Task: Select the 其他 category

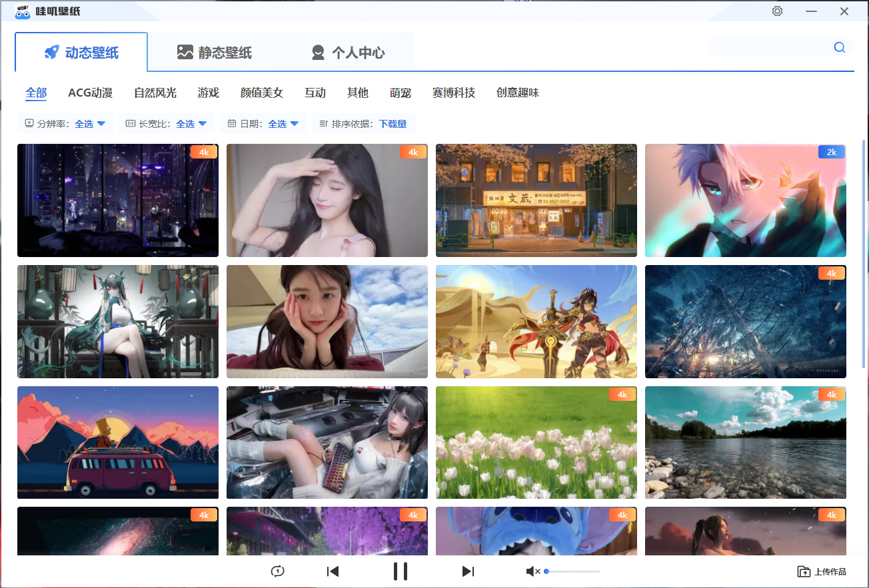Action: point(358,93)
